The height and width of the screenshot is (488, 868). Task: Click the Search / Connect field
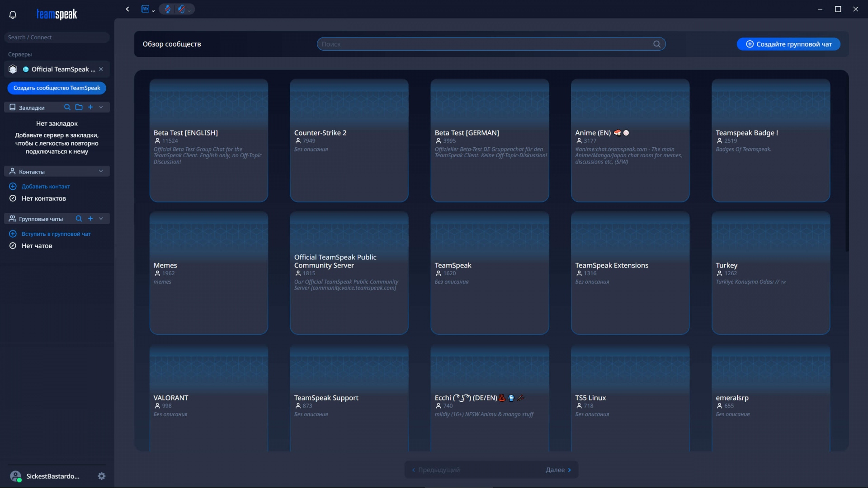[57, 38]
